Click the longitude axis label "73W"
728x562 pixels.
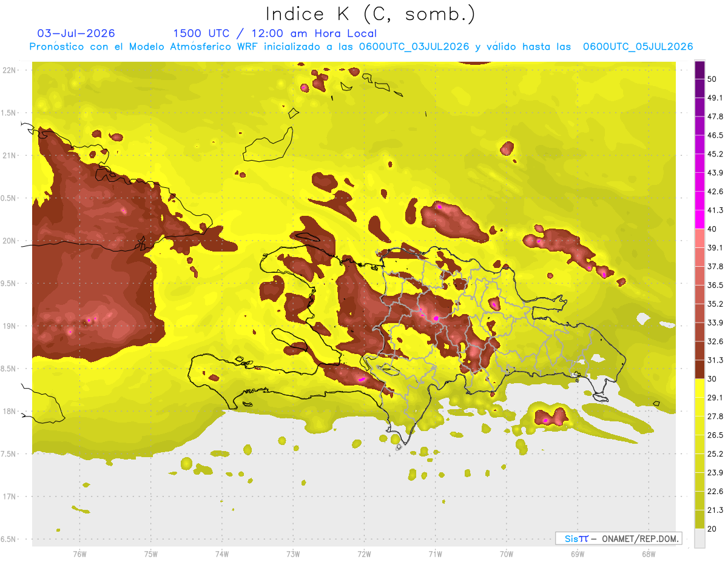pos(293,554)
